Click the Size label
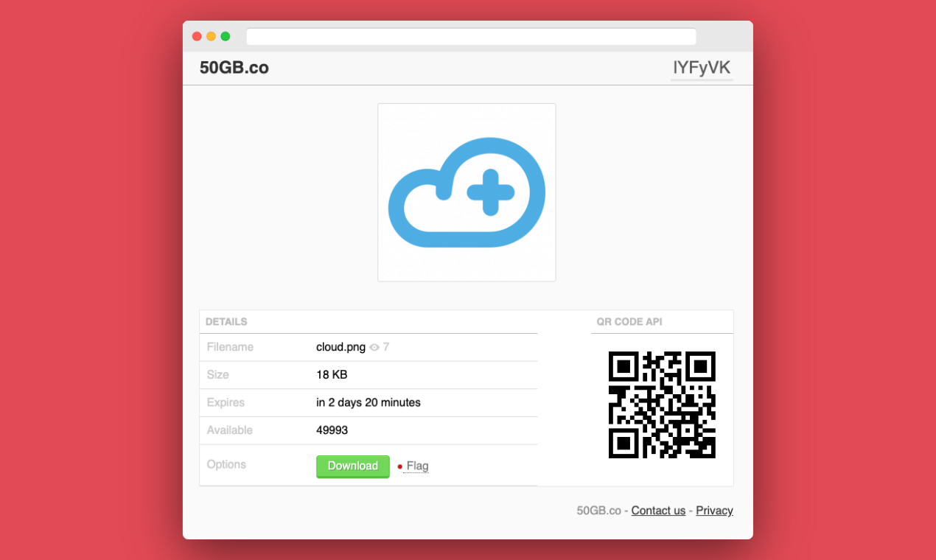Viewport: 936px width, 560px height. (x=217, y=375)
